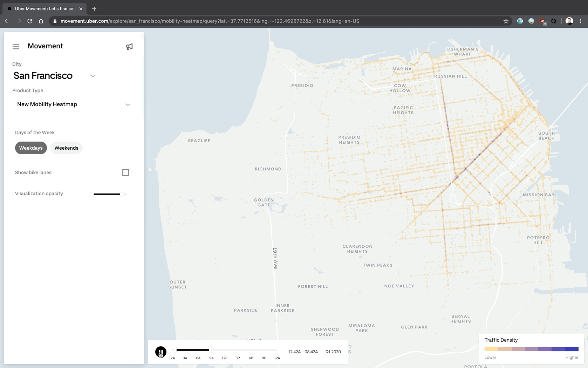Select Weekends filter
The image size is (588, 368).
tap(67, 148)
